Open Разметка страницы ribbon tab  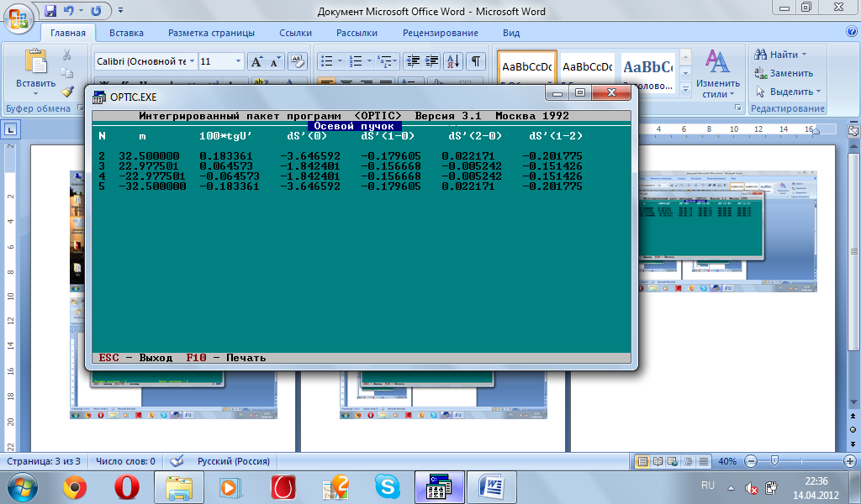point(211,33)
